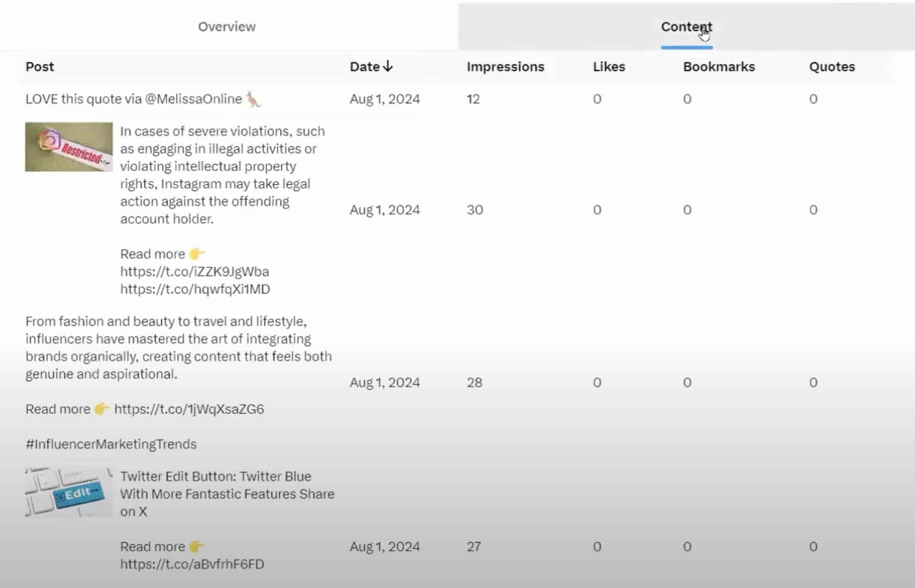Click pointing hand emoji before 1jWqXsaZG6 link
Image resolution: width=915 pixels, height=588 pixels.
coord(102,409)
